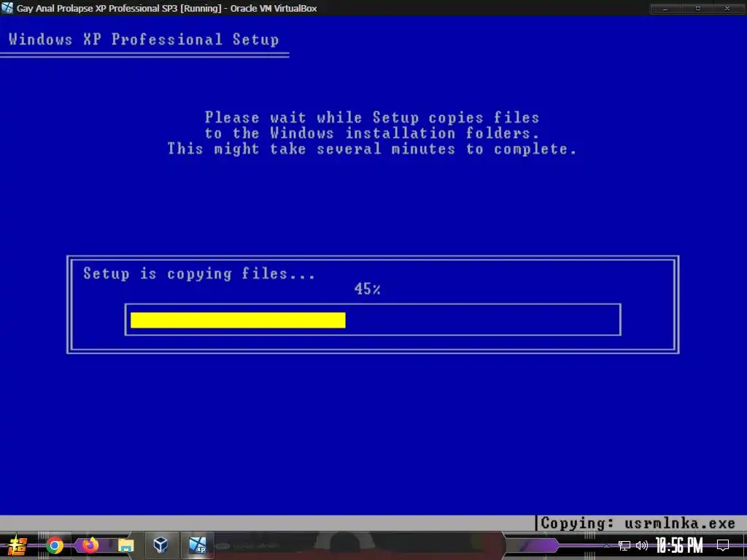Maximize the VirtualBox VM window
The width and height of the screenshot is (747, 560).
coord(698,9)
